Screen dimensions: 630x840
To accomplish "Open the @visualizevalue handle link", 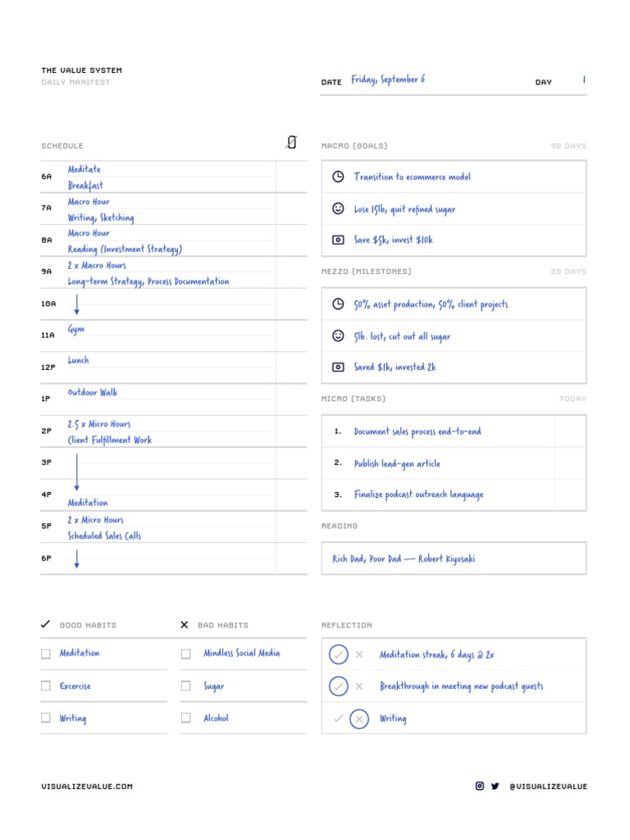I will [548, 787].
